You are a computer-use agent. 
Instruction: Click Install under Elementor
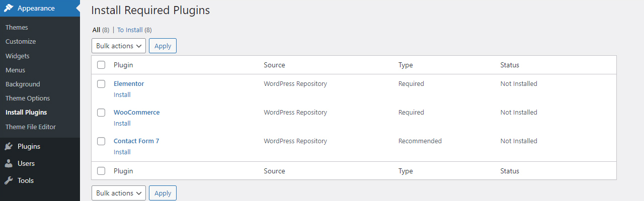(122, 94)
